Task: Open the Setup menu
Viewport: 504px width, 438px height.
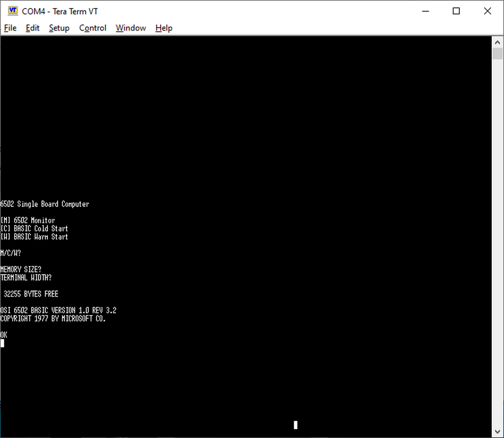Action: (59, 28)
